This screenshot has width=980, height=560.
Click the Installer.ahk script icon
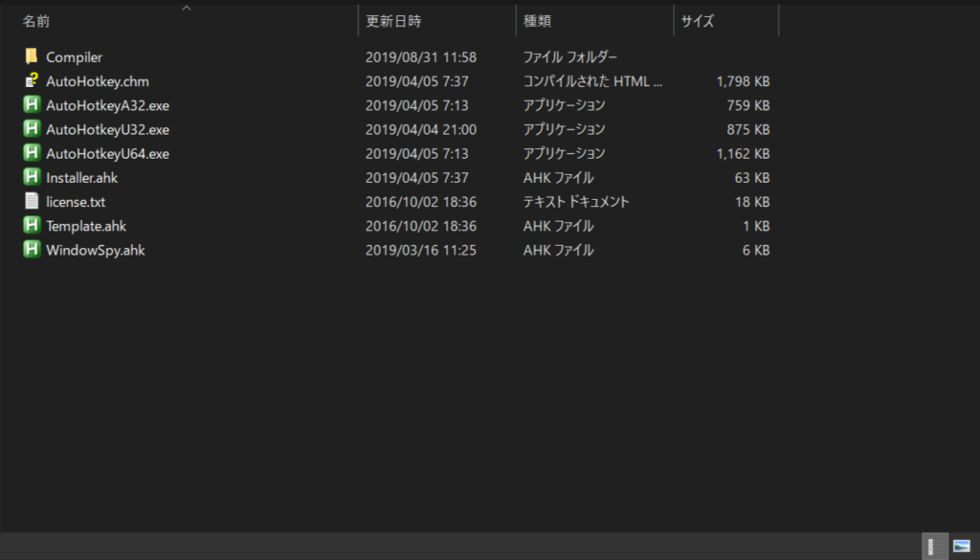point(32,177)
